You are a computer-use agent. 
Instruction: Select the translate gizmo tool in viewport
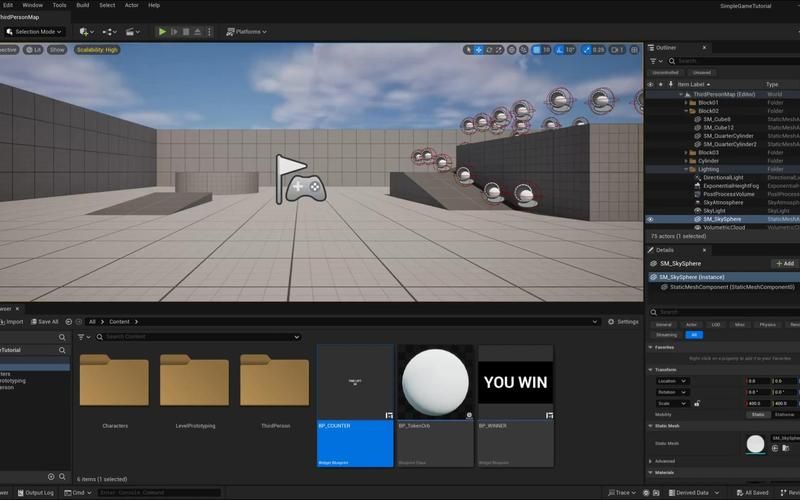(479, 49)
